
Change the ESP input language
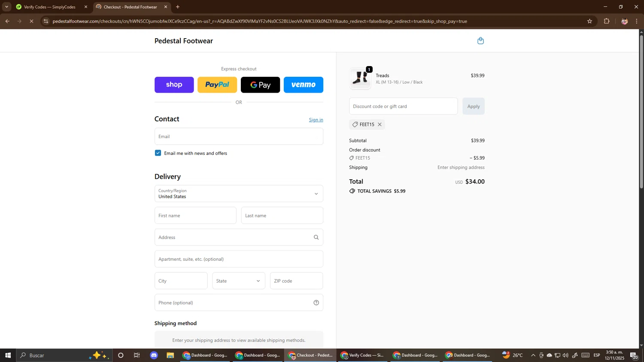[x=597, y=355]
